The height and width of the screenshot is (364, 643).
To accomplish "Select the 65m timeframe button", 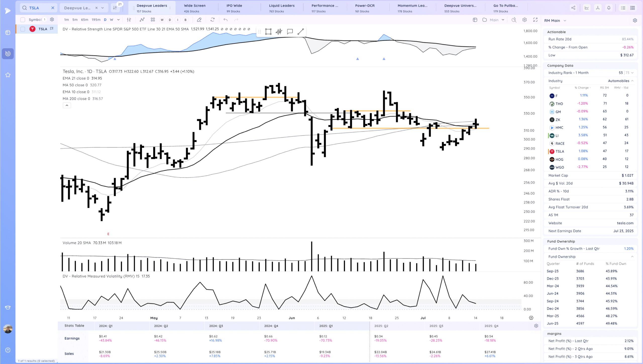I will click(84, 20).
